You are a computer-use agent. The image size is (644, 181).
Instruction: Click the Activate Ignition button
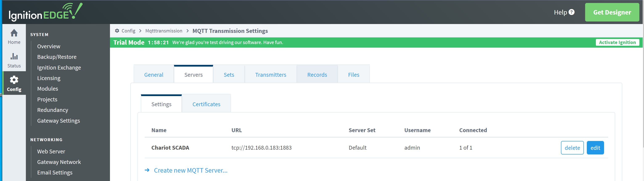(x=617, y=42)
